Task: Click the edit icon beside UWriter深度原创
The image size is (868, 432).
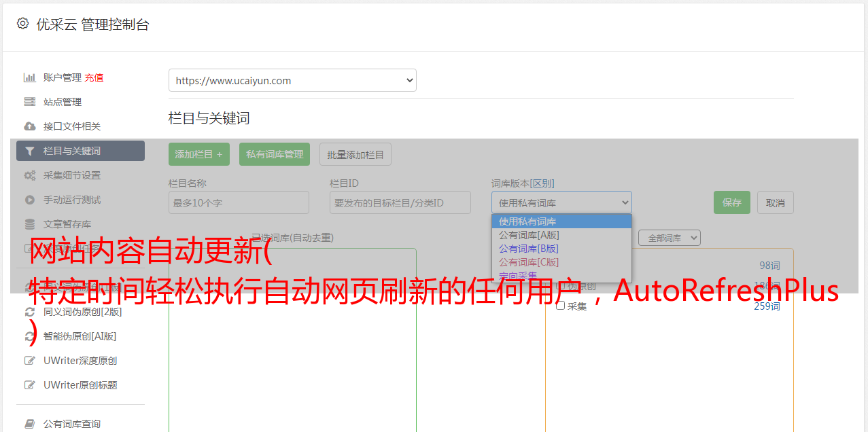Action: (x=30, y=361)
